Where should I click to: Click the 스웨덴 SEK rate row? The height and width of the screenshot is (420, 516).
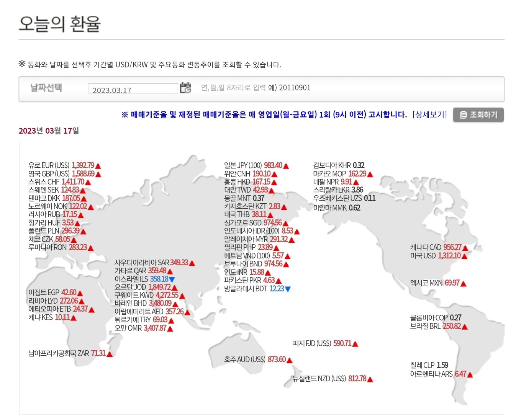[x=57, y=190]
